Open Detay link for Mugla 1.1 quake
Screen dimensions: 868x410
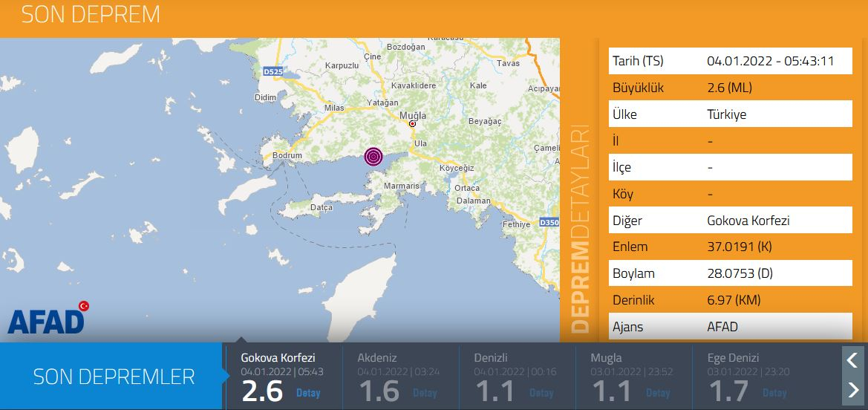click(658, 393)
